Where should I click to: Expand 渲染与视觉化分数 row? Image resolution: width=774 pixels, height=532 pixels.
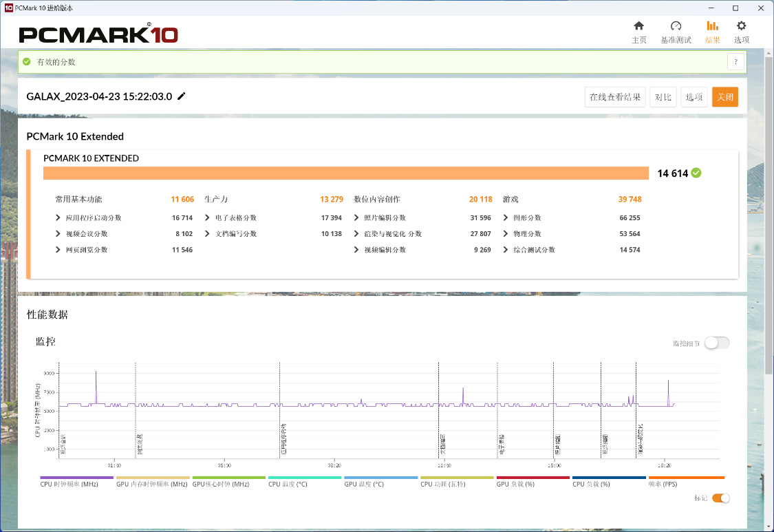click(356, 233)
